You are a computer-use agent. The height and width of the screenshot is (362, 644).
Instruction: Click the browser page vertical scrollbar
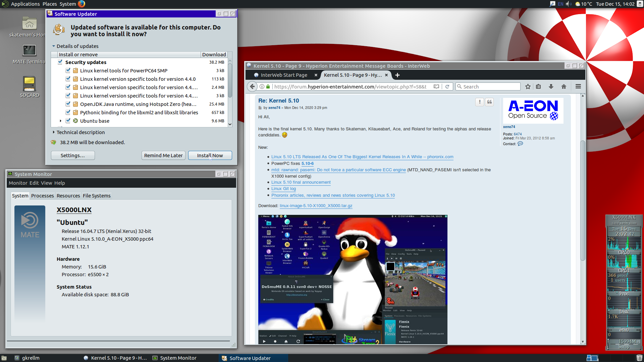583,201
